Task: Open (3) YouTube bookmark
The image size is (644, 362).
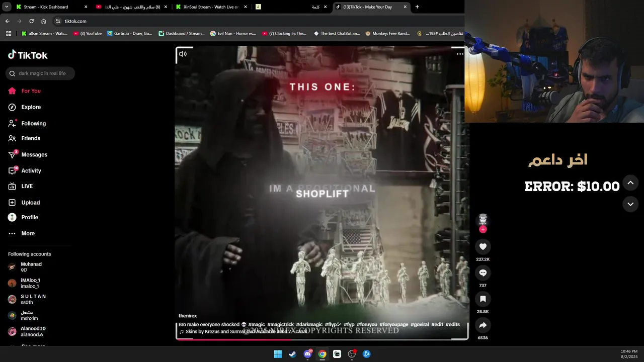Action: click(87, 34)
